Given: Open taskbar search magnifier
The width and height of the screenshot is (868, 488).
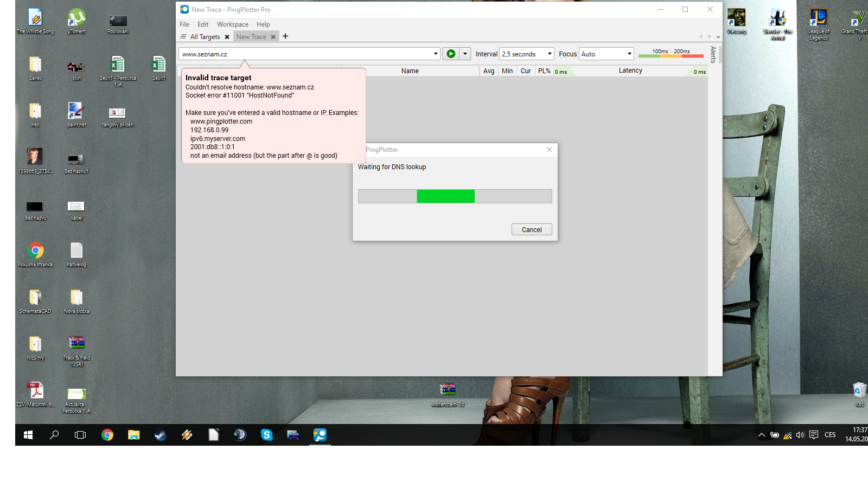Looking at the screenshot, I should (x=54, y=435).
